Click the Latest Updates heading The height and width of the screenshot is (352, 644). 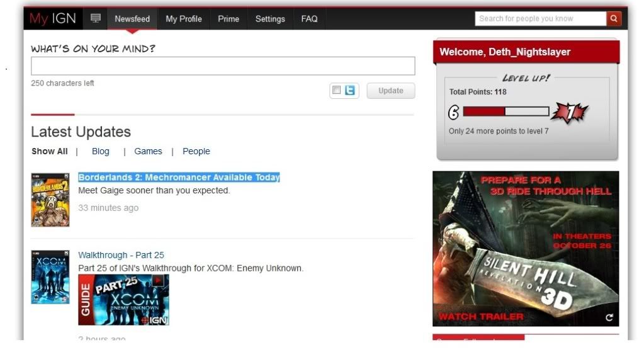81,132
